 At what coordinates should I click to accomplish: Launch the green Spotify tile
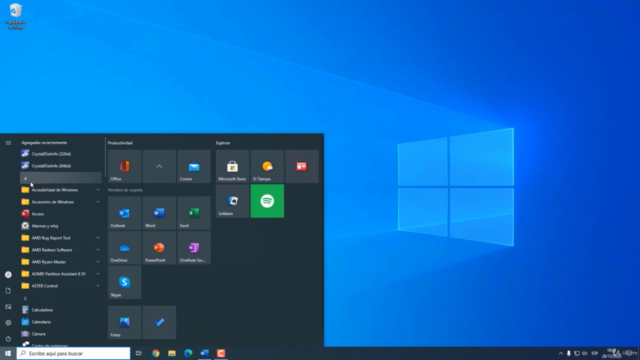(267, 201)
